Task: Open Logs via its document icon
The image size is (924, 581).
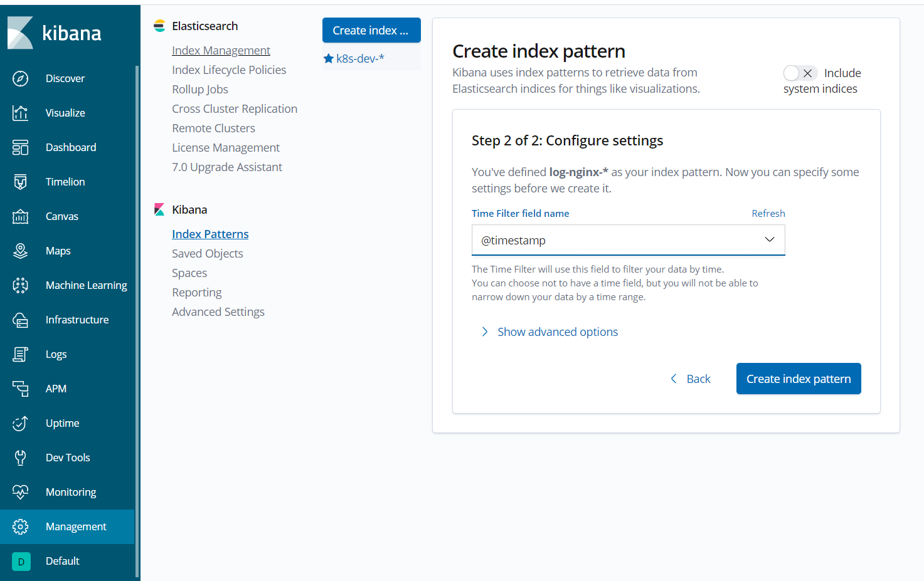Action: coord(20,354)
